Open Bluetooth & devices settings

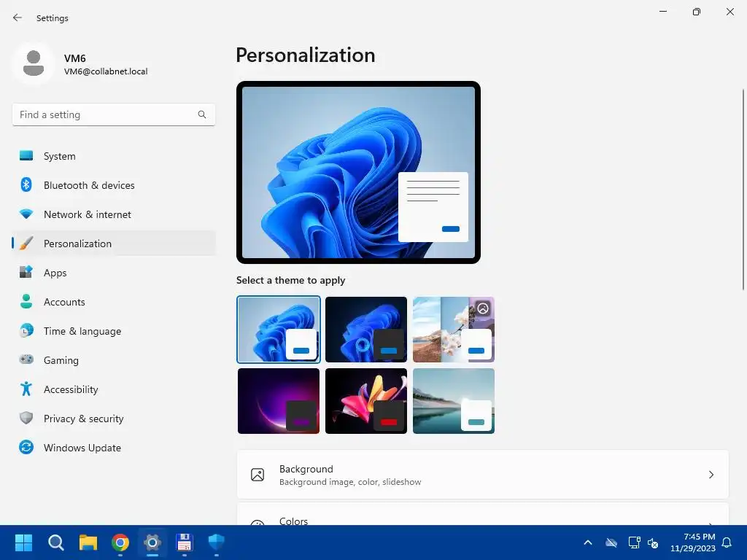click(114, 185)
